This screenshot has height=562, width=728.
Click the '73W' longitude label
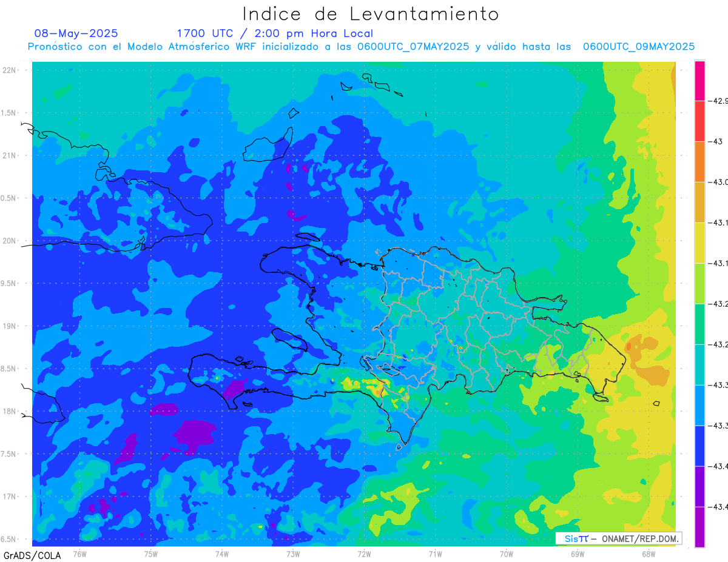(x=293, y=554)
